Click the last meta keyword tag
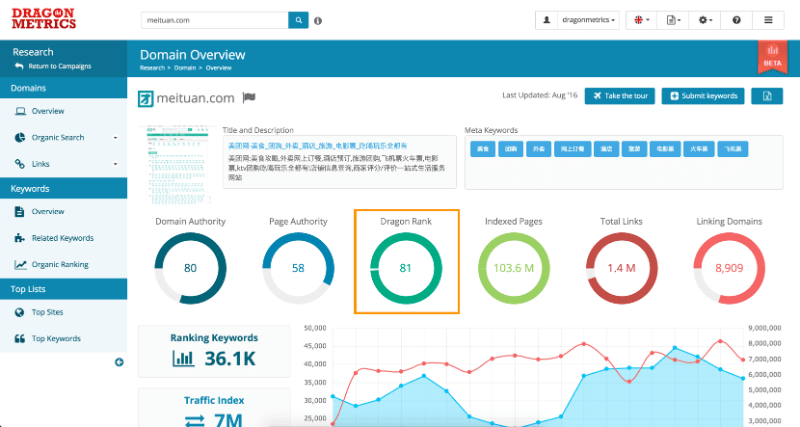800x427 pixels. [733, 149]
